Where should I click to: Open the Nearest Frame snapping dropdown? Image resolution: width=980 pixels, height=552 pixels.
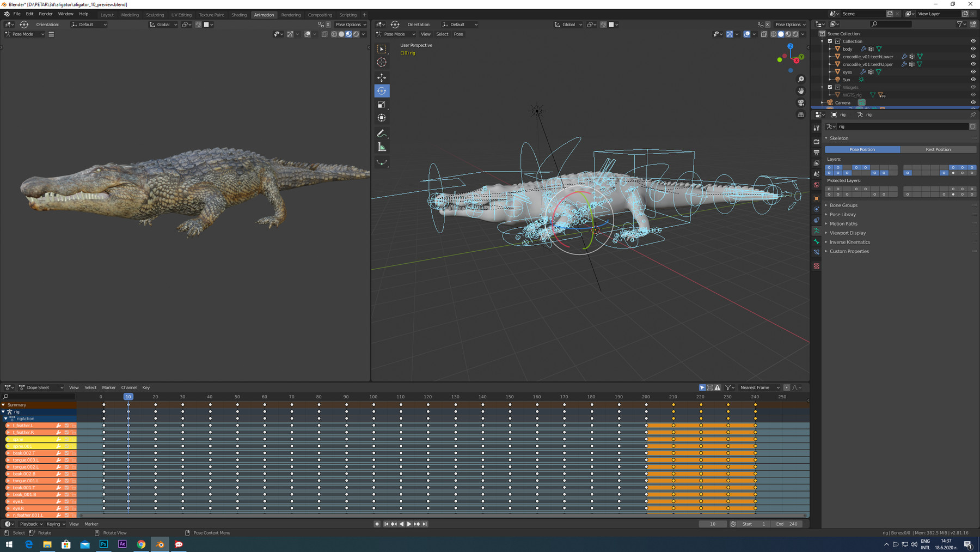click(x=759, y=387)
